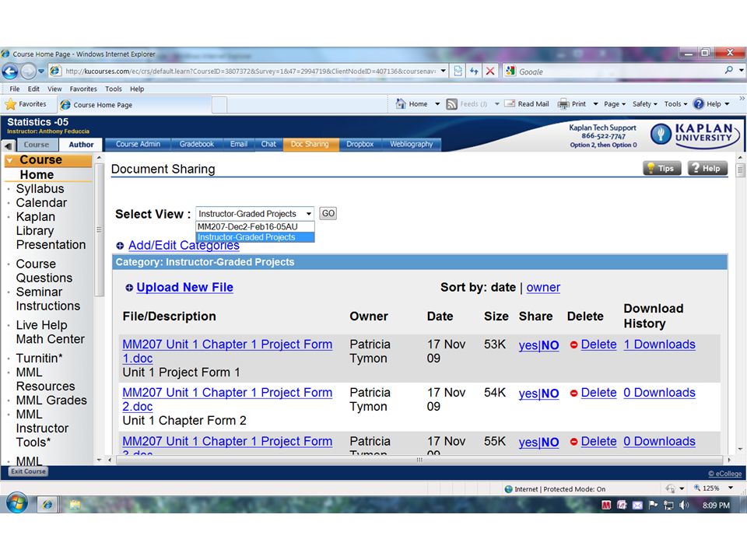747x560 pixels.
Task: Open compatibility view page icon
Action: 458,72
